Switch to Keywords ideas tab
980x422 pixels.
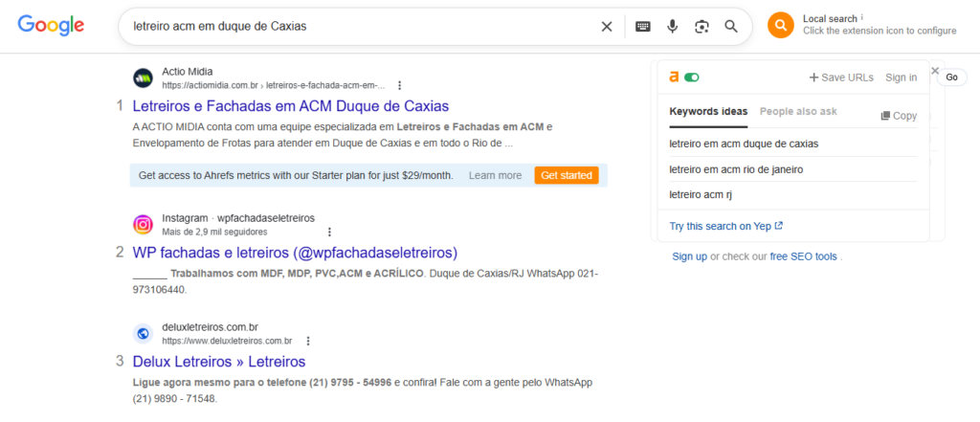tap(708, 112)
